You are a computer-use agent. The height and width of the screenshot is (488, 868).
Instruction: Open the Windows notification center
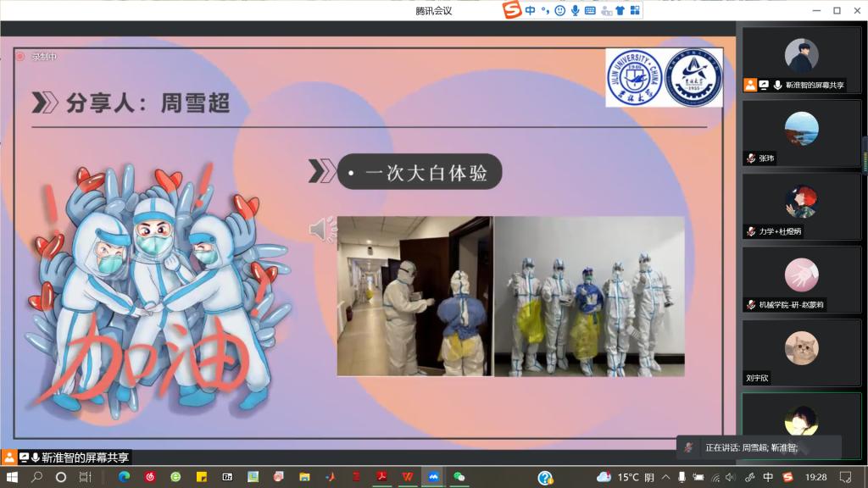click(845, 477)
